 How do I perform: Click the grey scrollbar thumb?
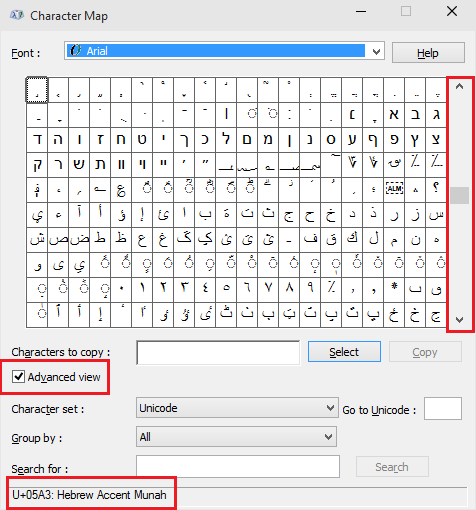(x=460, y=195)
